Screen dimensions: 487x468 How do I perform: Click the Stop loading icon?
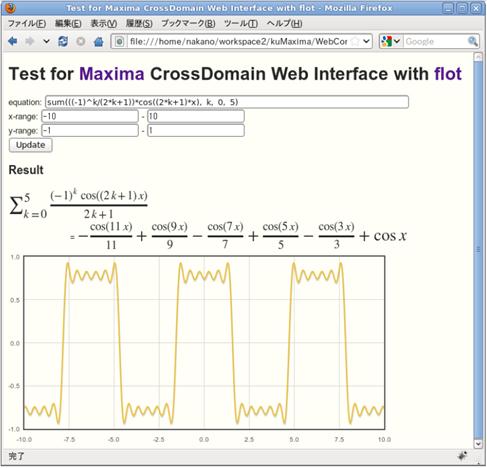coord(80,41)
